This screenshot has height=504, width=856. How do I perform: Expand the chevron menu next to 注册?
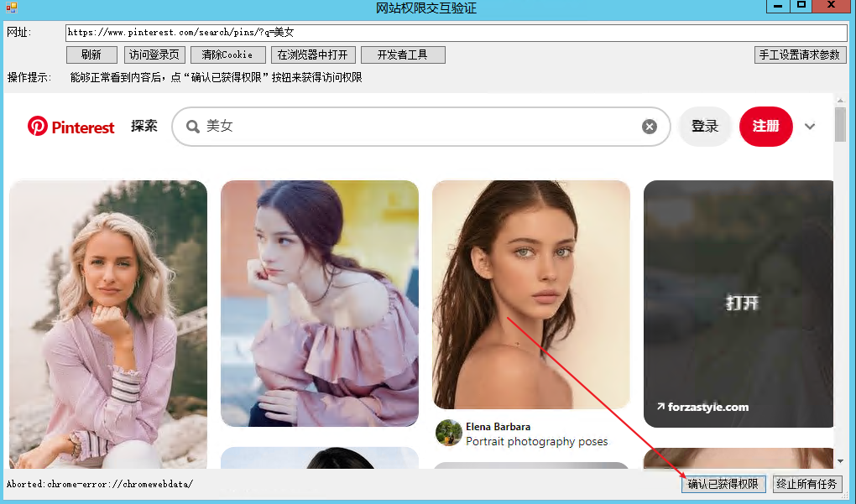point(810,127)
